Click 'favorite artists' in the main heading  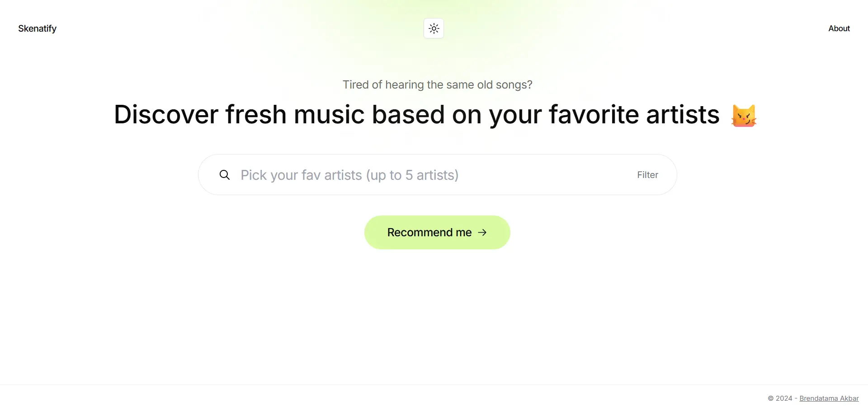click(634, 114)
